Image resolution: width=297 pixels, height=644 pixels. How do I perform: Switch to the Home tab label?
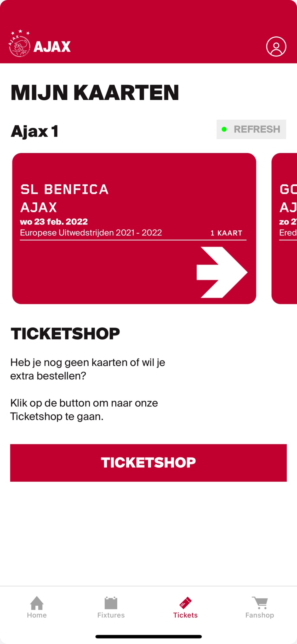pos(37,615)
